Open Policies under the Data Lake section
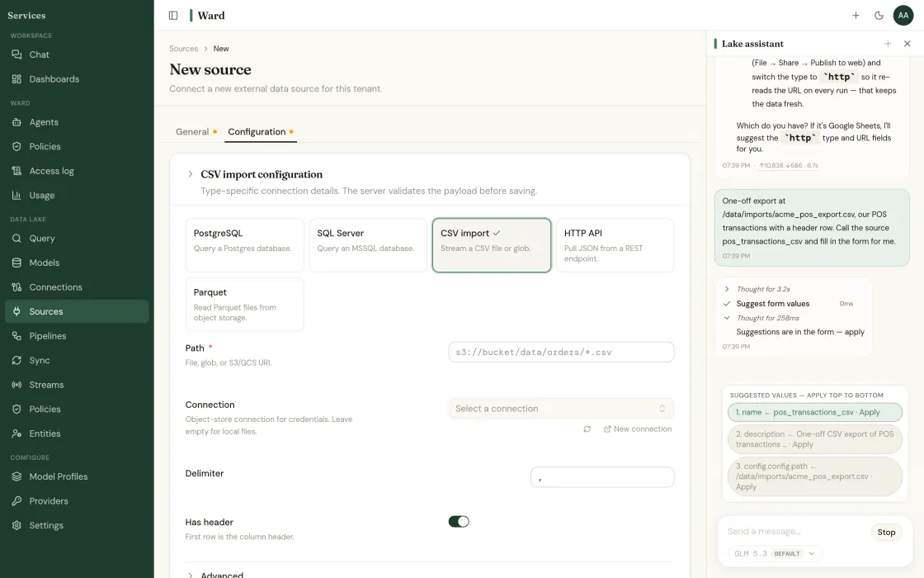924x578 pixels. tap(77, 409)
